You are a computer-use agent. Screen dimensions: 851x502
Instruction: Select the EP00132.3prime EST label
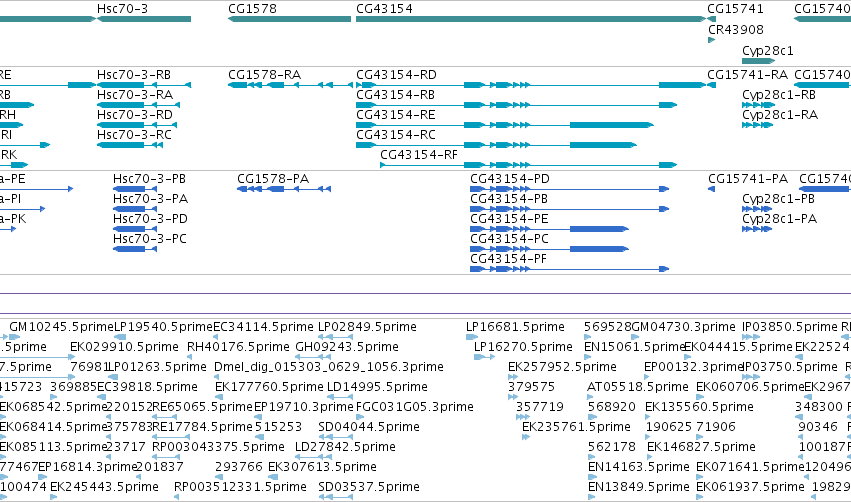[x=693, y=367]
